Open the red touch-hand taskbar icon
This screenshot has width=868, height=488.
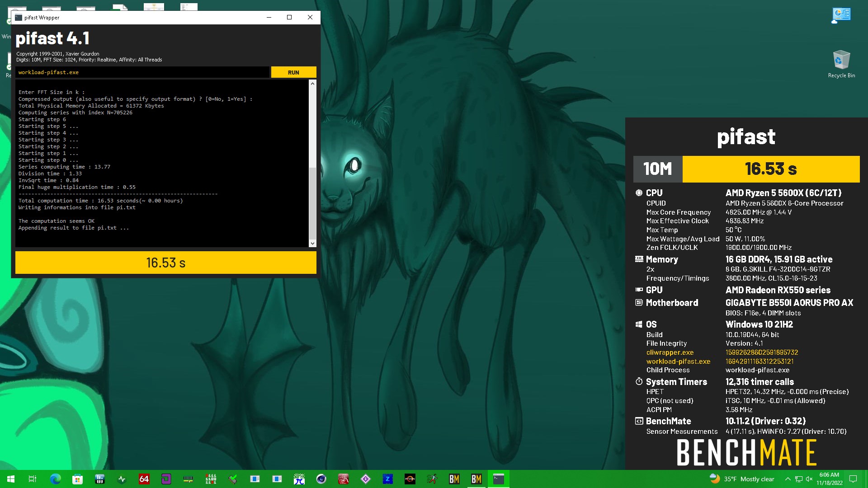(x=343, y=479)
